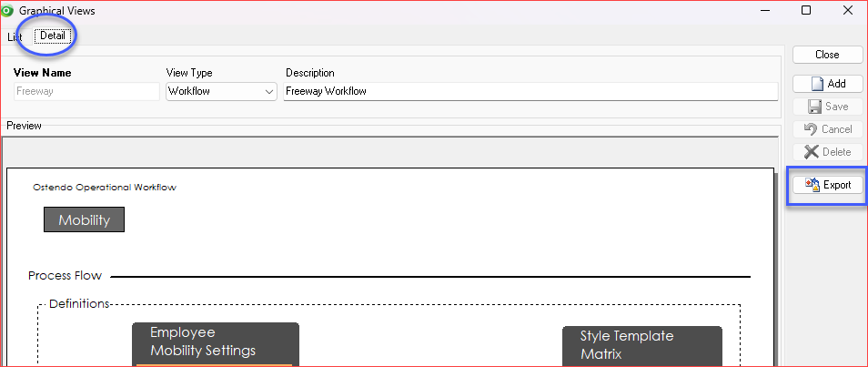The image size is (868, 367).
Task: Click the Process Flow section label
Action: coord(65,276)
